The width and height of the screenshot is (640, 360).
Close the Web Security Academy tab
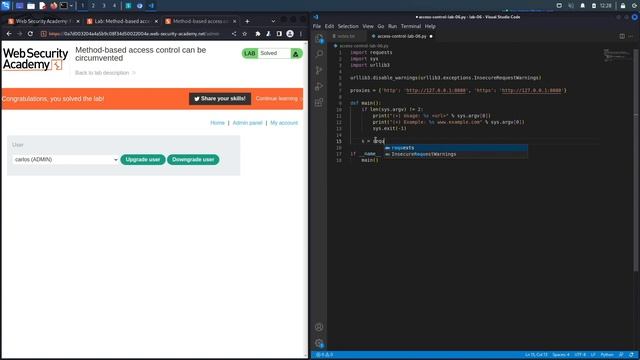click(78, 21)
